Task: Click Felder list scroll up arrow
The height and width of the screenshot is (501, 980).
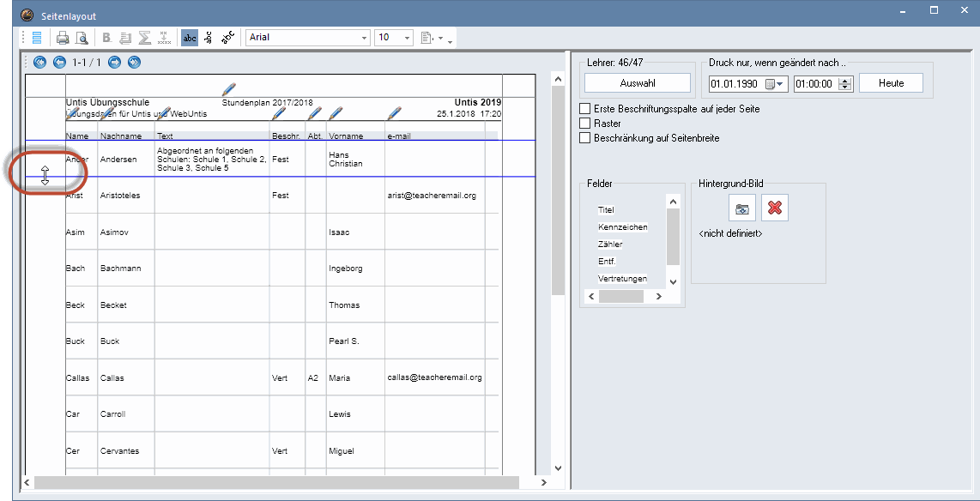Action: pos(673,201)
